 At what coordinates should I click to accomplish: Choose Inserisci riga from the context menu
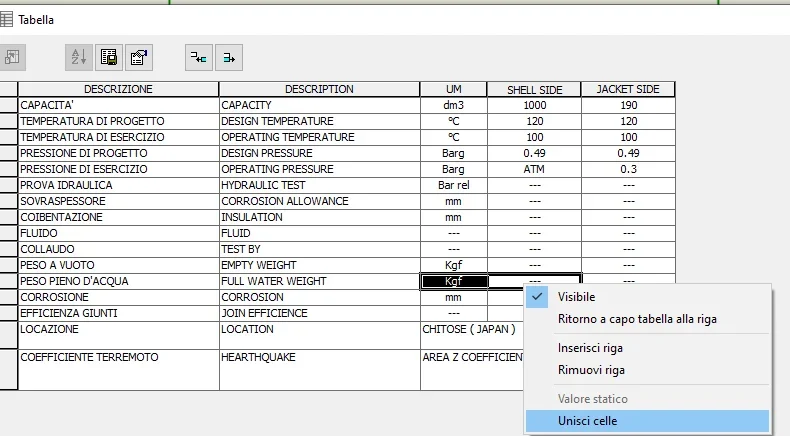[591, 348]
